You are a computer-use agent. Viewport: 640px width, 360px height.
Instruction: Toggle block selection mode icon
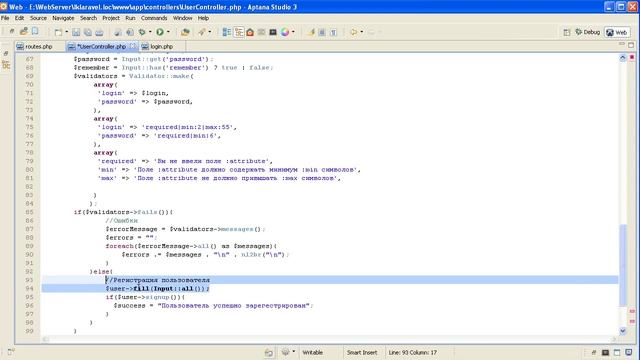pos(322,32)
